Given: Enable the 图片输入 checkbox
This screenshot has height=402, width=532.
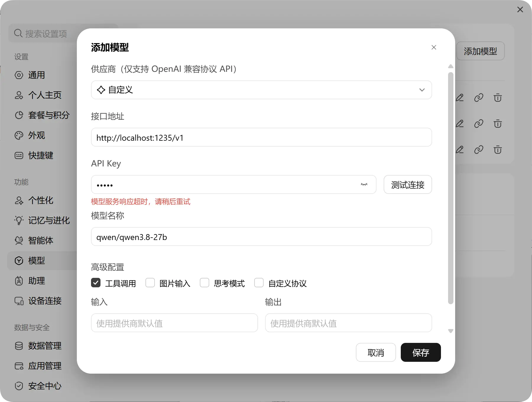Looking at the screenshot, I should pos(150,283).
